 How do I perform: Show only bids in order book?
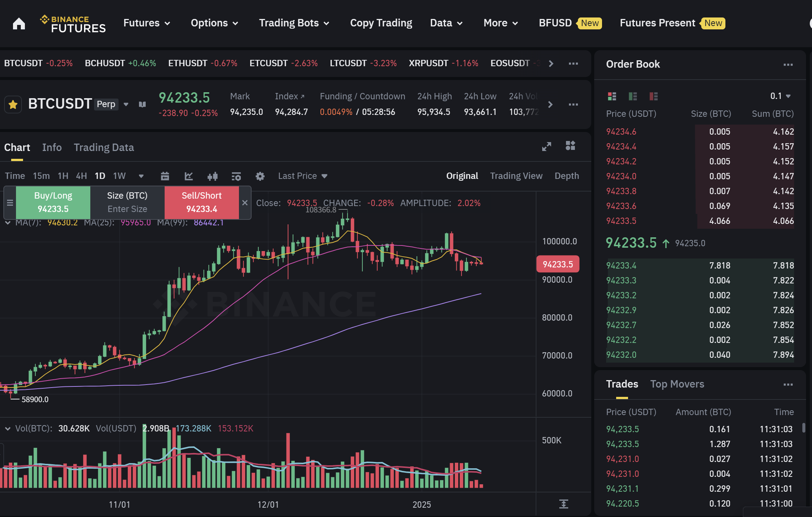(633, 96)
